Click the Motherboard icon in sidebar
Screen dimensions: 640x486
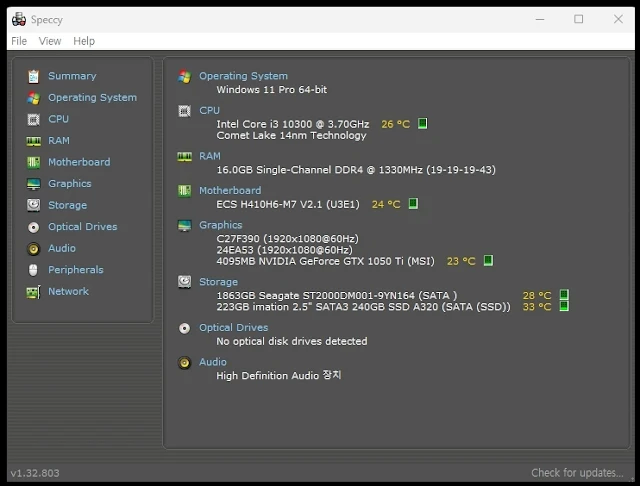[33, 162]
